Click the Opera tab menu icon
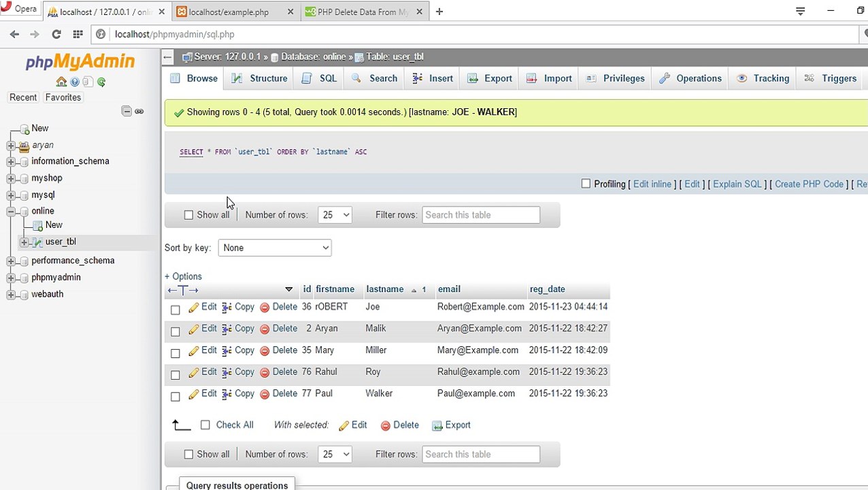Viewport: 868px width, 490px height. click(x=801, y=11)
